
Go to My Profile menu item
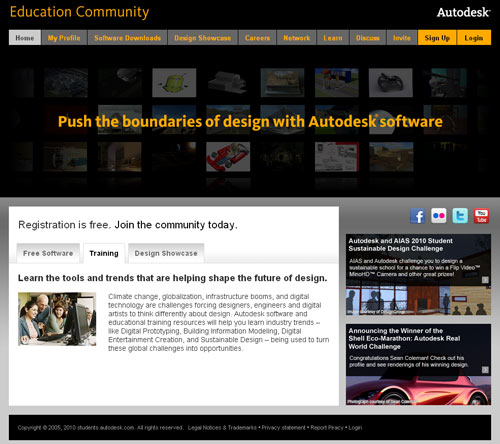[64, 38]
